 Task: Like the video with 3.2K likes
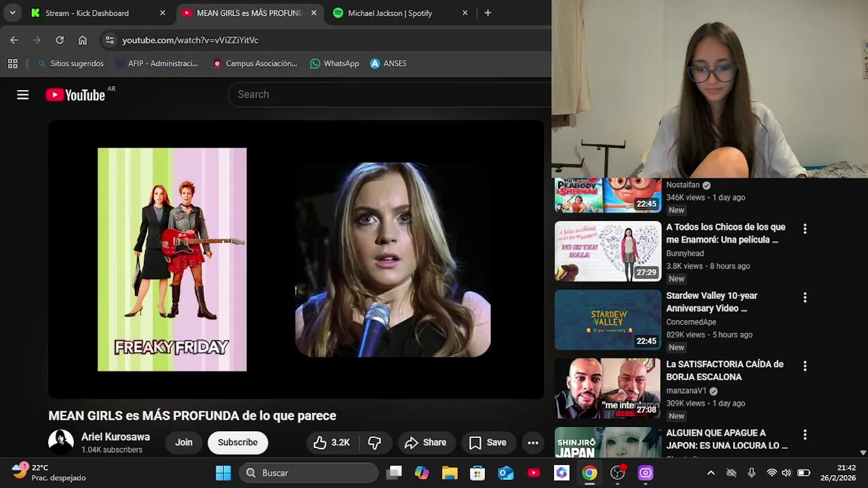[x=332, y=443]
